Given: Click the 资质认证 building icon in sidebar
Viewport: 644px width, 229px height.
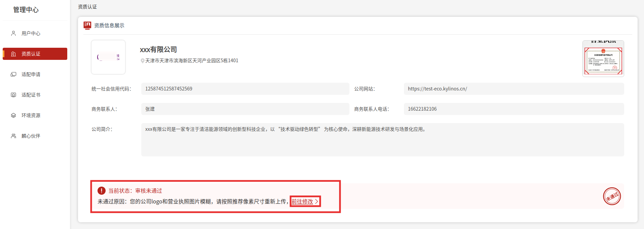Looking at the screenshot, I should point(13,54).
